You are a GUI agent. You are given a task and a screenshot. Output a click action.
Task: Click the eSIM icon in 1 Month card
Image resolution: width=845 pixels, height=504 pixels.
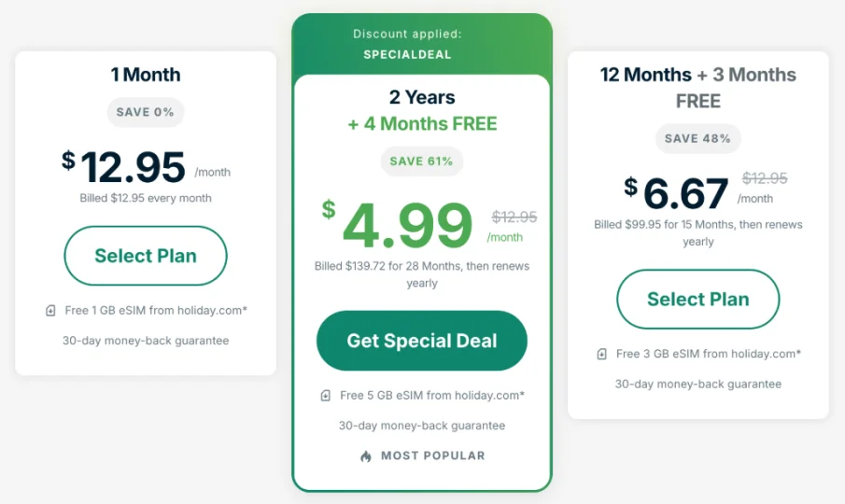tap(50, 311)
